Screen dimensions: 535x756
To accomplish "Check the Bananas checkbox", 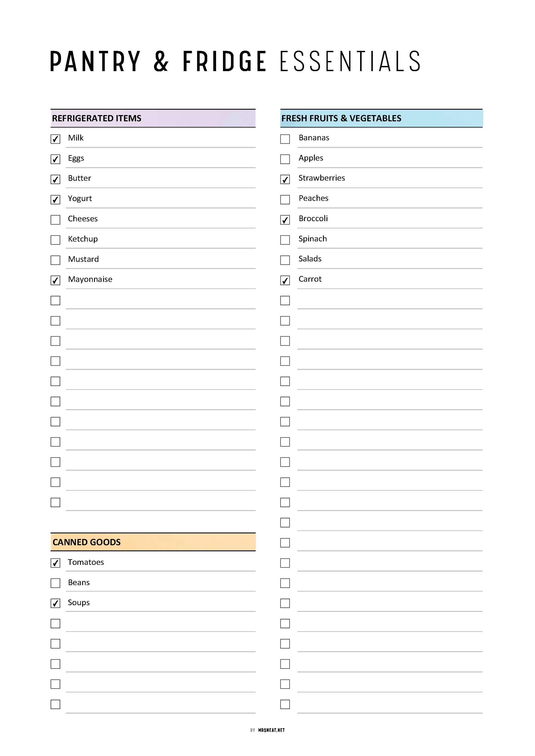I will 285,139.
